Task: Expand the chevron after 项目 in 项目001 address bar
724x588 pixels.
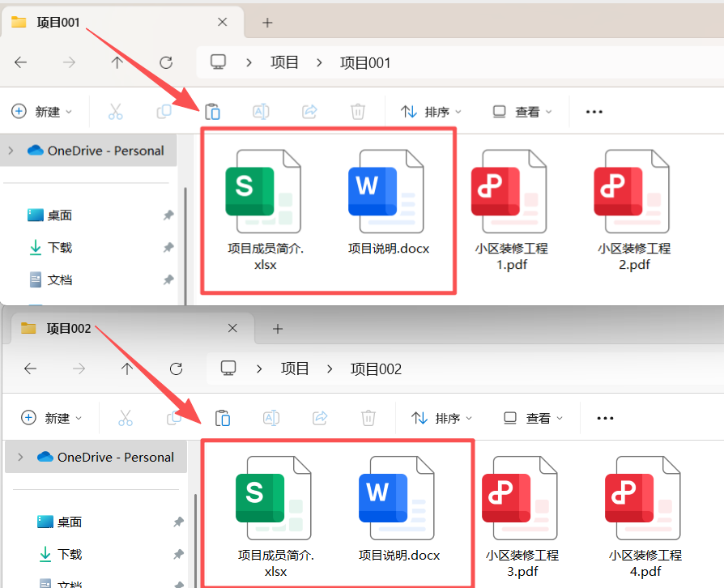Action: [319, 63]
